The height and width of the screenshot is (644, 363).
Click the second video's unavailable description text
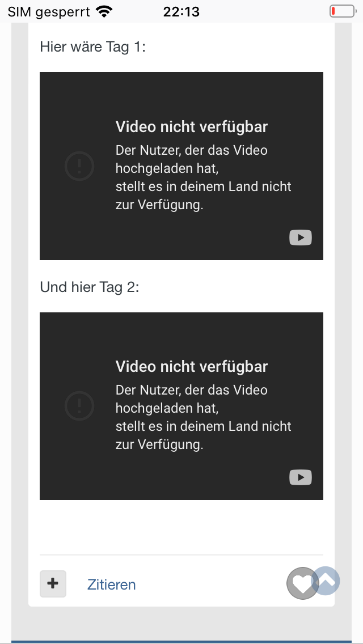point(204,417)
